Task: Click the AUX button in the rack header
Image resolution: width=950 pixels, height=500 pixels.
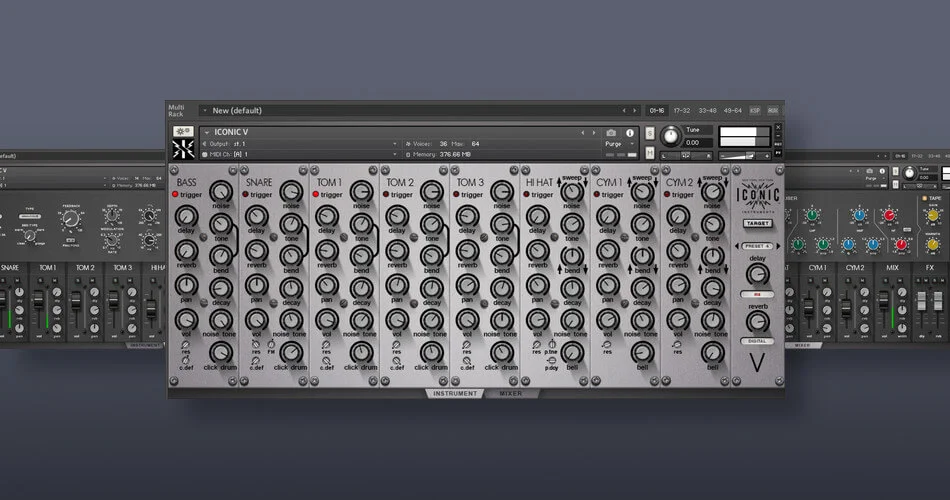Action: pyautogui.click(x=773, y=111)
